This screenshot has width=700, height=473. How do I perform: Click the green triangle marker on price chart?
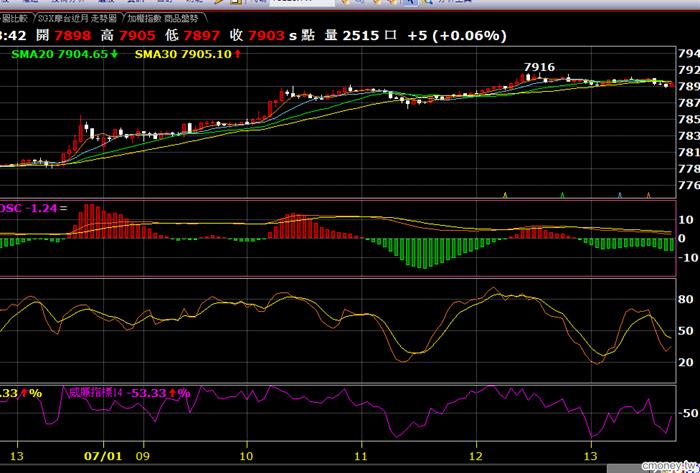[562, 195]
